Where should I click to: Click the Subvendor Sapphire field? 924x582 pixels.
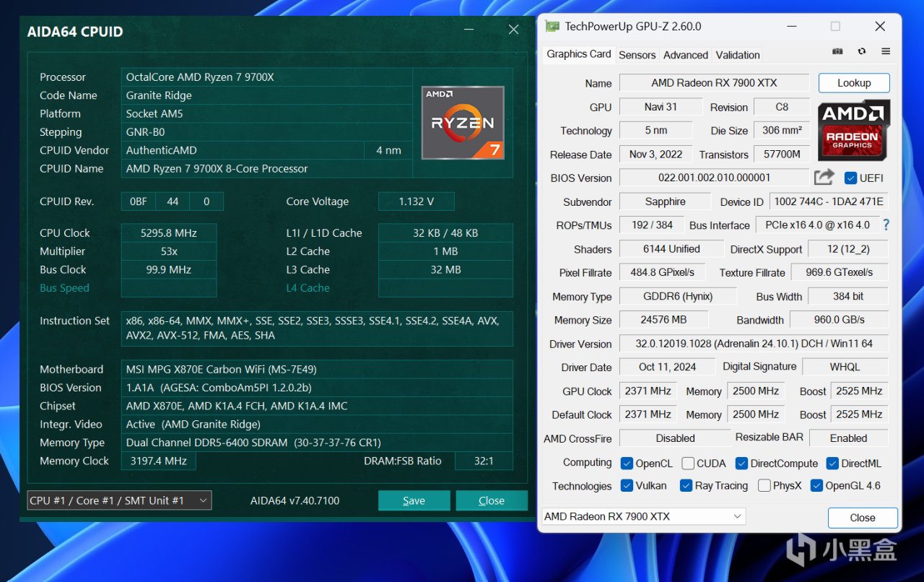pos(665,202)
